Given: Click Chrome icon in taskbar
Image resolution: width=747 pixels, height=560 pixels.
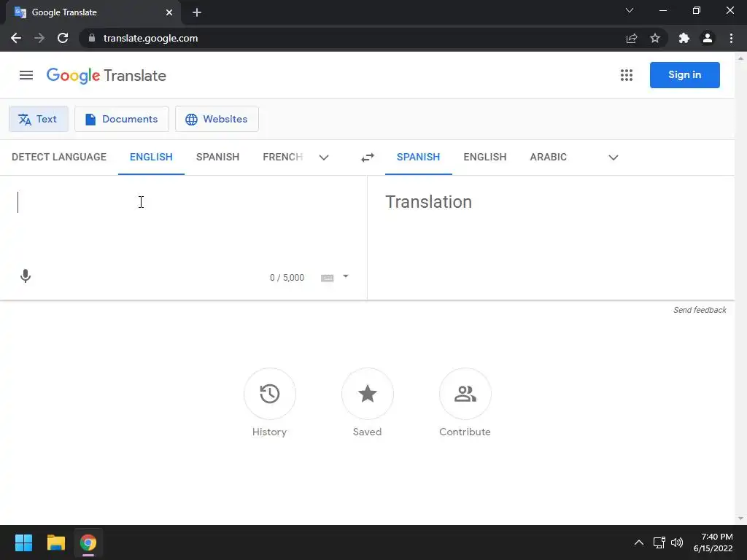Looking at the screenshot, I should point(88,542).
